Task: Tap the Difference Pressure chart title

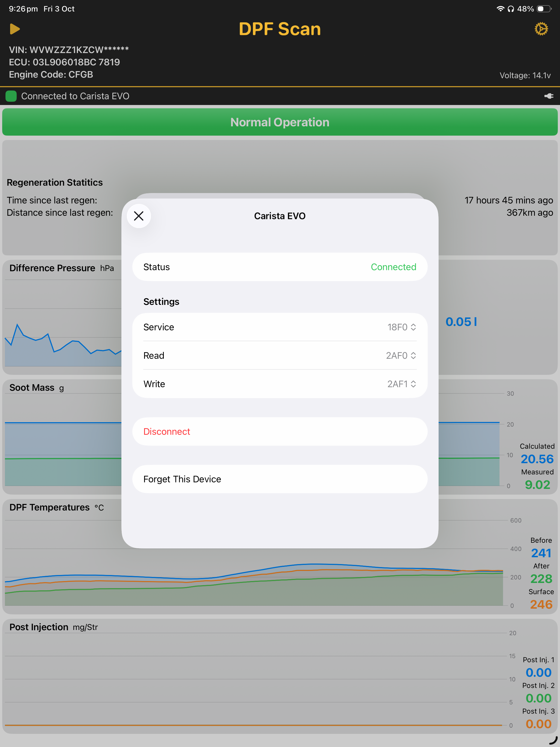Action: point(52,268)
